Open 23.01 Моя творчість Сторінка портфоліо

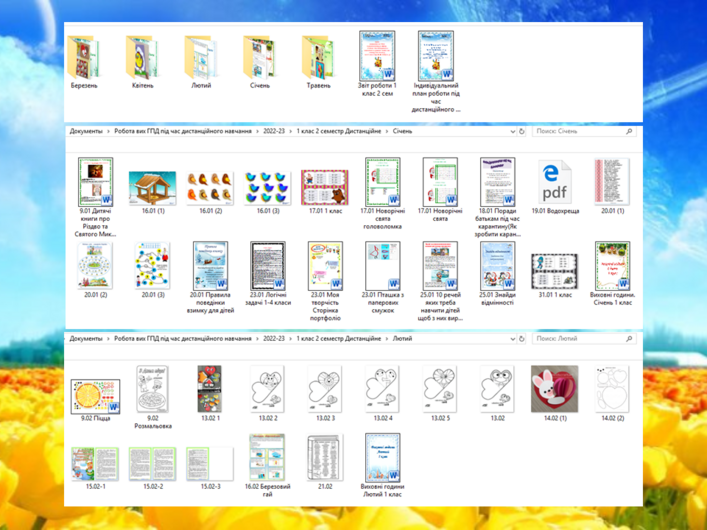pos(325,266)
